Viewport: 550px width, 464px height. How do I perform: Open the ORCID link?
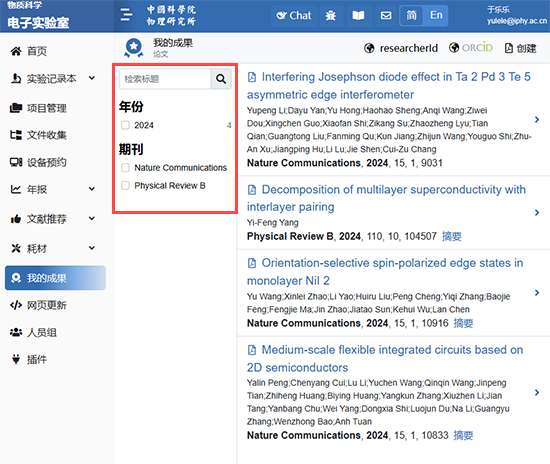coord(471,48)
